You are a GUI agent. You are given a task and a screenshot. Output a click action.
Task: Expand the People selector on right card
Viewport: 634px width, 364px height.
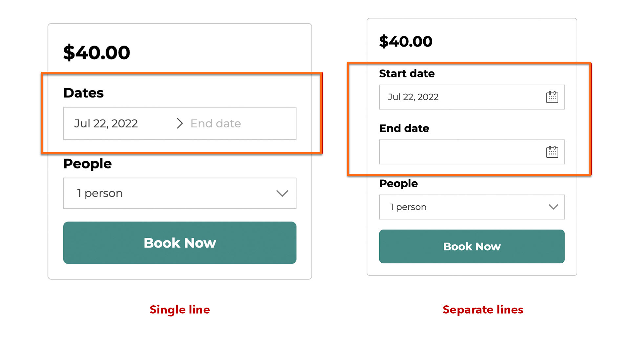(x=553, y=207)
